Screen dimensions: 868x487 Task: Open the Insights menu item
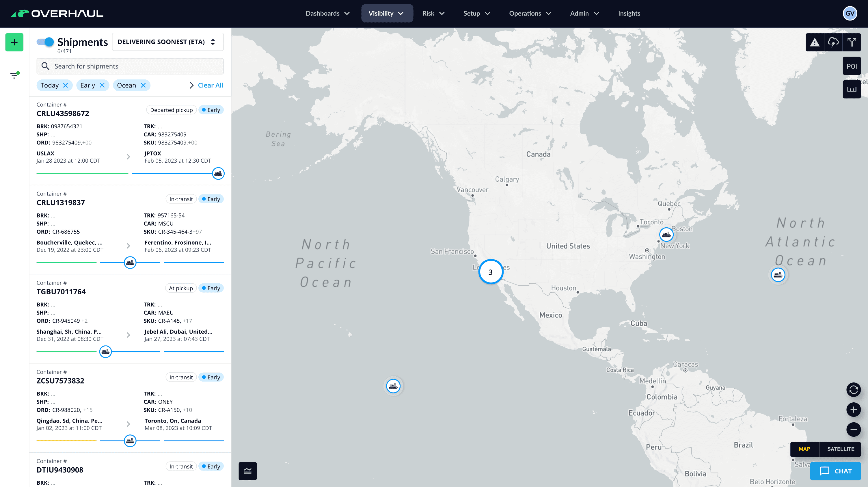pos(629,14)
